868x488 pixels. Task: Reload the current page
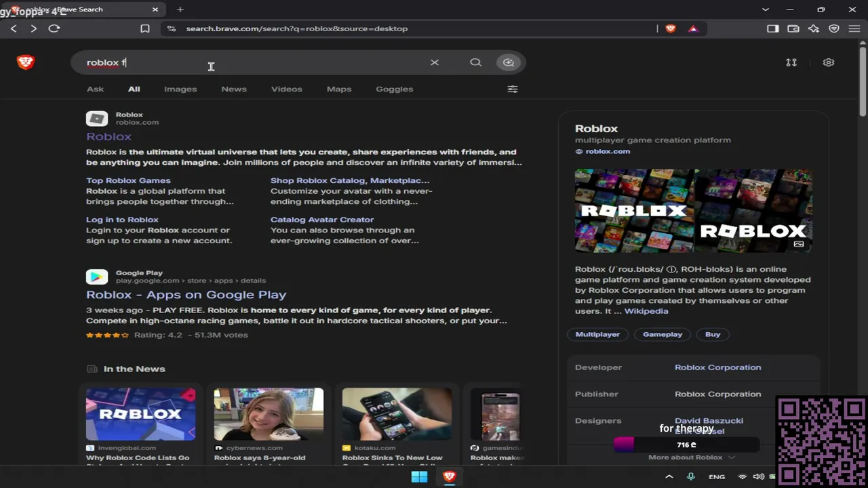[x=54, y=28]
